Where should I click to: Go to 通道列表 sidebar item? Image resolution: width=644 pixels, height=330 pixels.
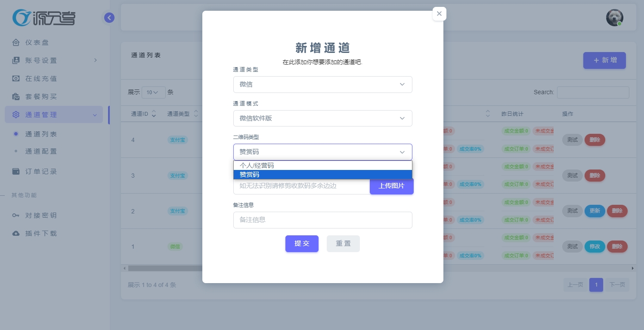41,134
